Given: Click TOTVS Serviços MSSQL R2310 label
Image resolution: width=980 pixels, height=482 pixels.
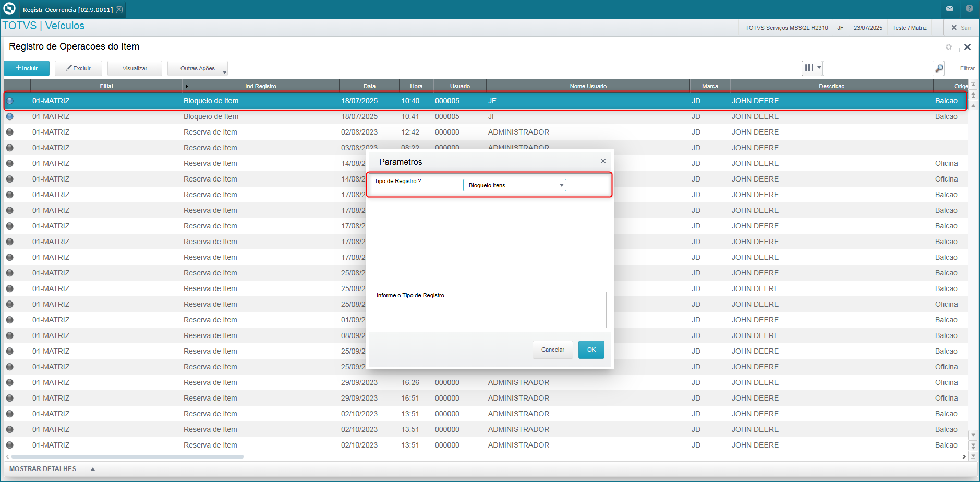Looking at the screenshot, I should 786,28.
